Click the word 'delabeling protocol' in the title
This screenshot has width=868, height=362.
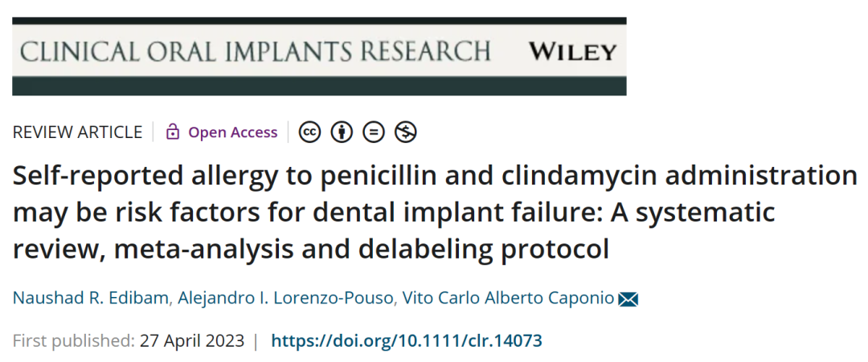point(483,249)
